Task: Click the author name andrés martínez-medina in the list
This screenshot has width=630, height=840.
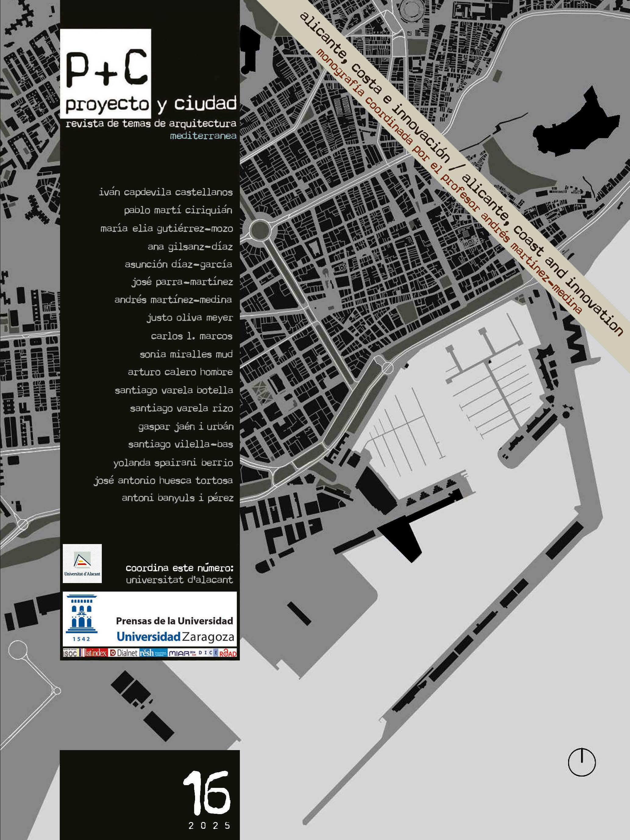Action: tap(173, 300)
